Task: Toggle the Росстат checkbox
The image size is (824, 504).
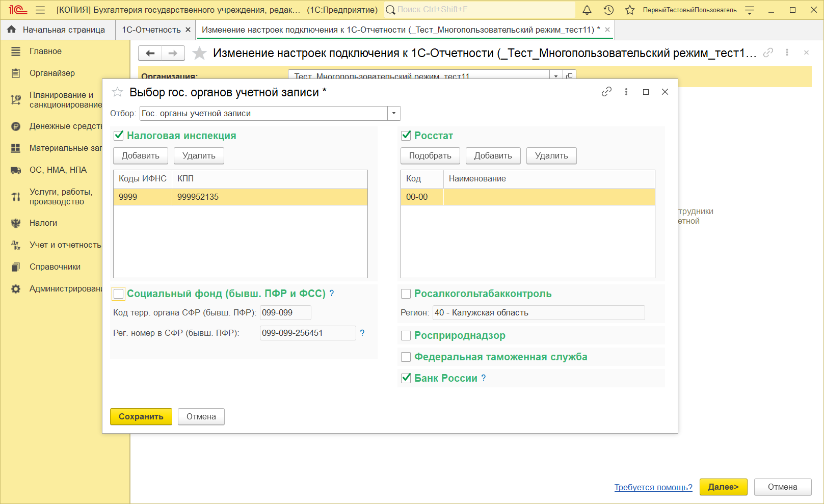Action: click(x=406, y=136)
